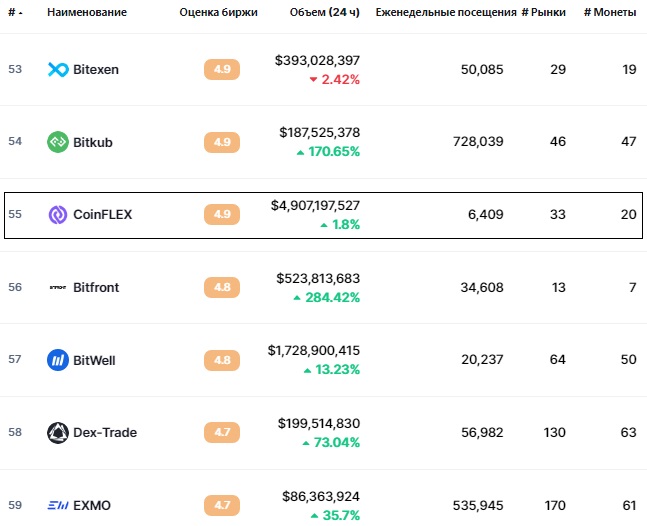The width and height of the screenshot is (647, 526).
Task: Open the CoinFLEX exchange link
Action: click(x=102, y=215)
